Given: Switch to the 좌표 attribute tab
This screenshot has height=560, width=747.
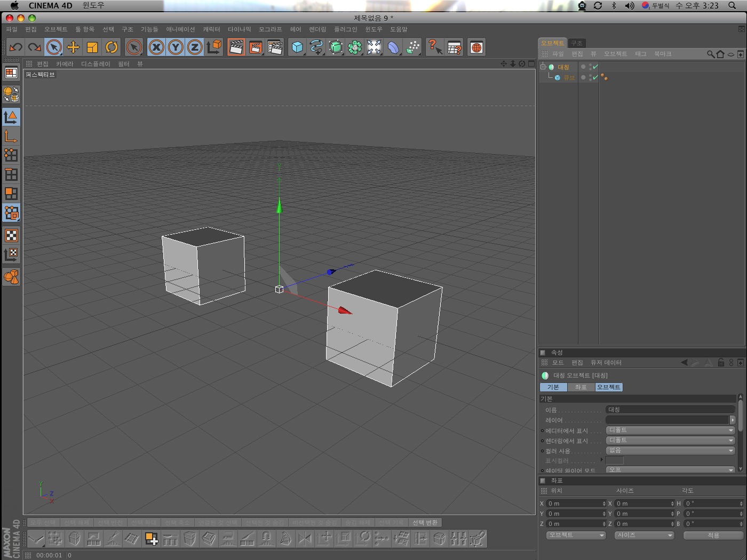Looking at the screenshot, I should pos(581,387).
